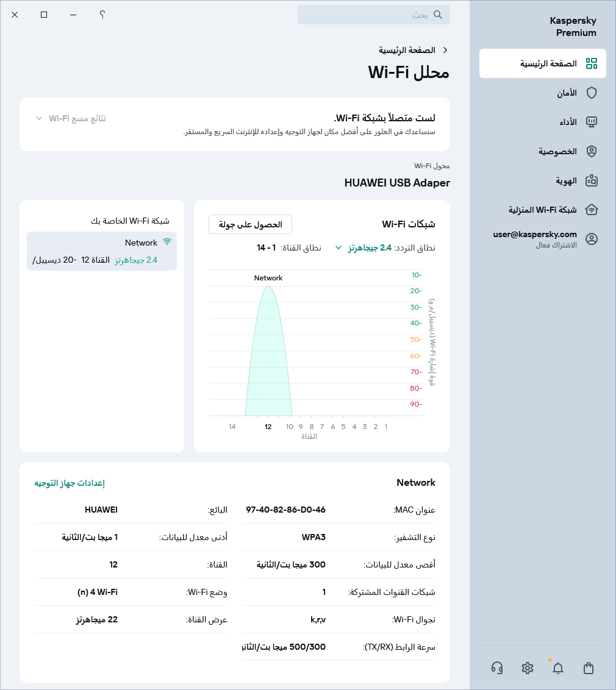Click the Wi-Fi signal icon next to Network
Screen dimensions: 616x690
tap(167, 242)
